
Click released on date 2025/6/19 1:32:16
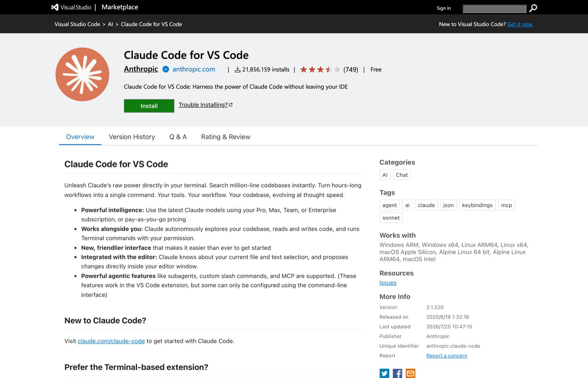pyautogui.click(x=448, y=317)
